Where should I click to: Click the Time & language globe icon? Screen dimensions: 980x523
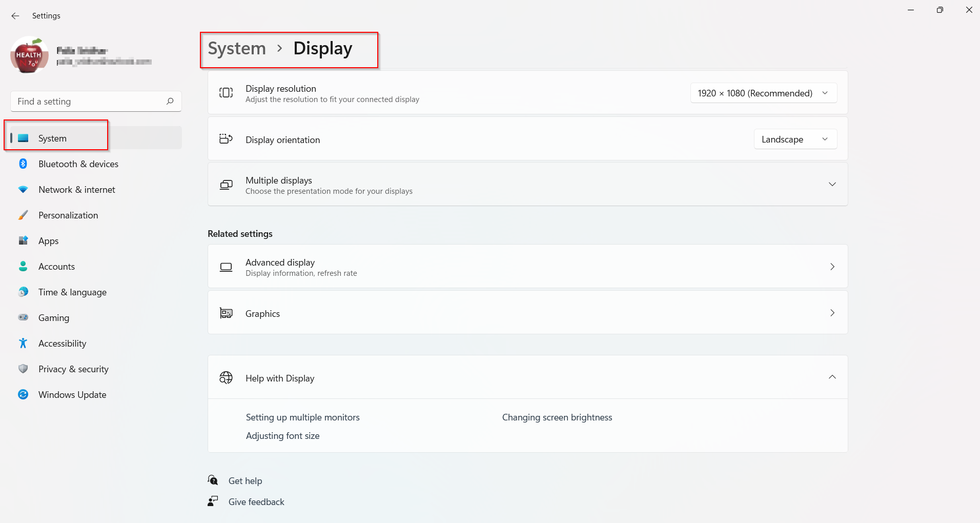tap(23, 292)
